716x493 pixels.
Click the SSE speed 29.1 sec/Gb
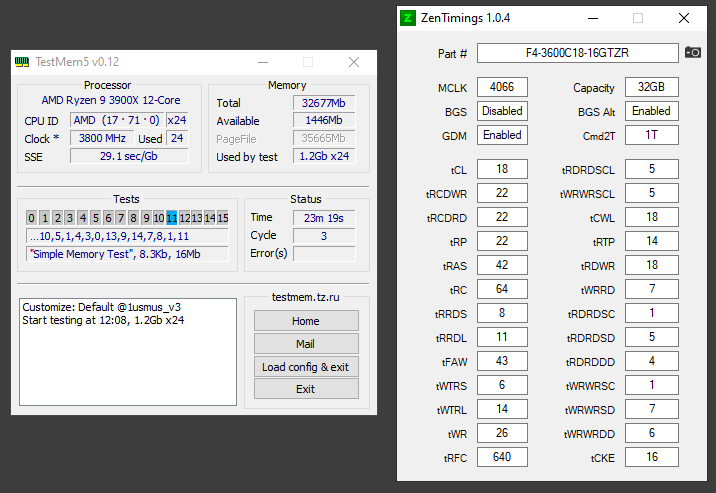click(129, 156)
